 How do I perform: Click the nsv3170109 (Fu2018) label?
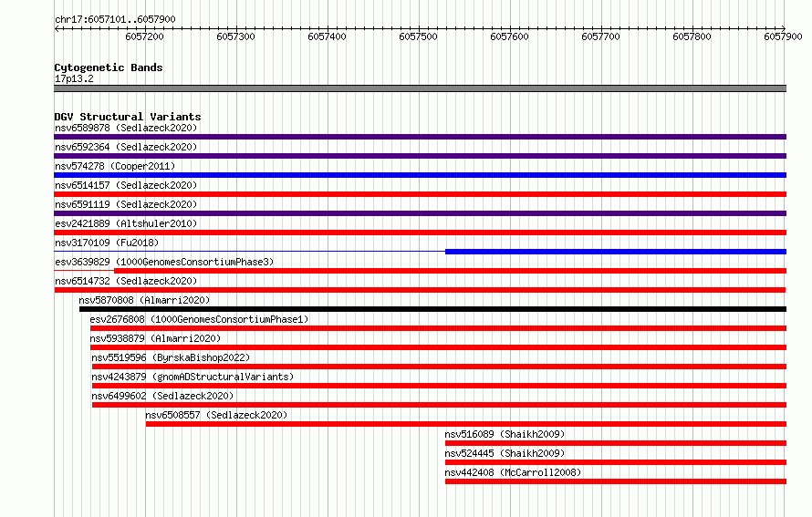click(107, 243)
